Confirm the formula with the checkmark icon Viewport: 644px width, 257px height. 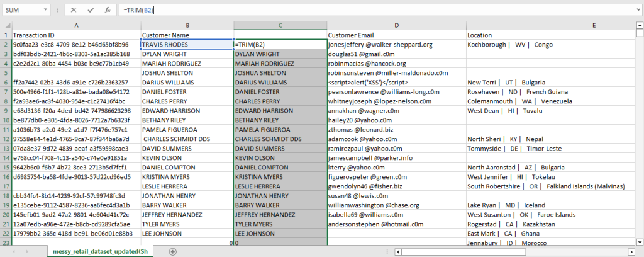91,10
